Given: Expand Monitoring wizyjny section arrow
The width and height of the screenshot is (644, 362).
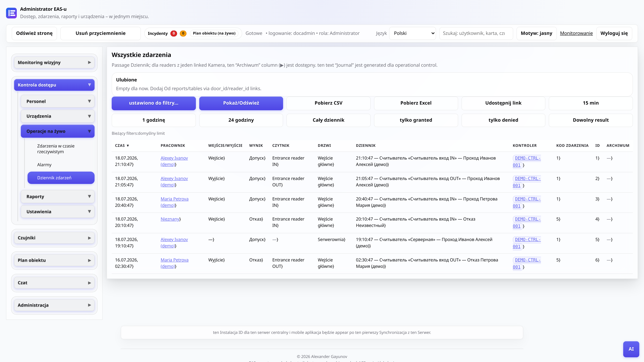Looking at the screenshot, I should (x=89, y=63).
